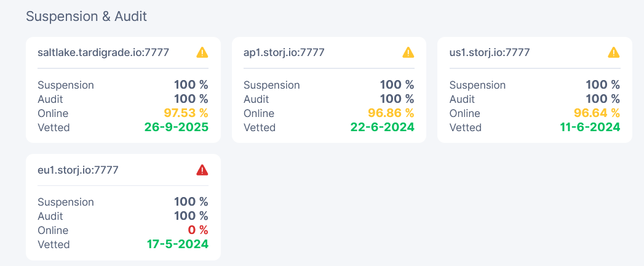Click the yellow warning icon on ap1.storj.io card
The height and width of the screenshot is (266, 644).
408,52
